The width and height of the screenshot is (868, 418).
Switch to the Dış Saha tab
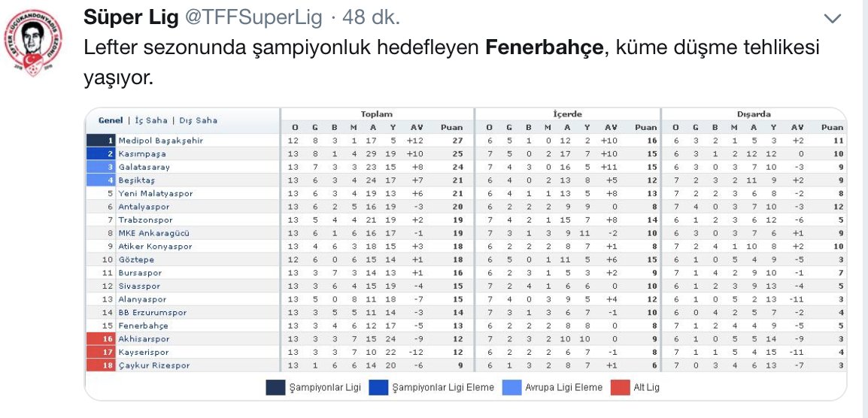pyautogui.click(x=198, y=120)
